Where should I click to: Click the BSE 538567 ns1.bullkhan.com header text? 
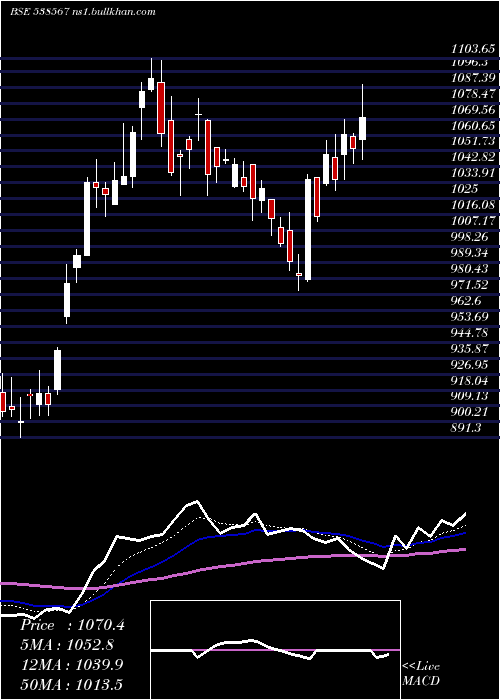click(x=83, y=12)
